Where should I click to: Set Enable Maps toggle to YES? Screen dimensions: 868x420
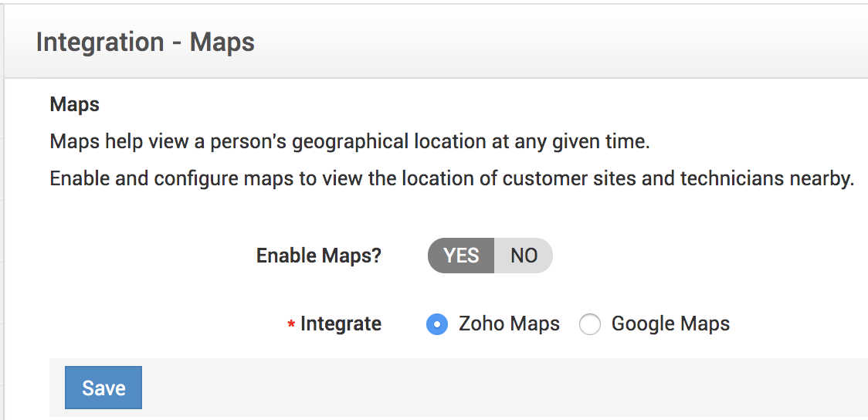461,256
